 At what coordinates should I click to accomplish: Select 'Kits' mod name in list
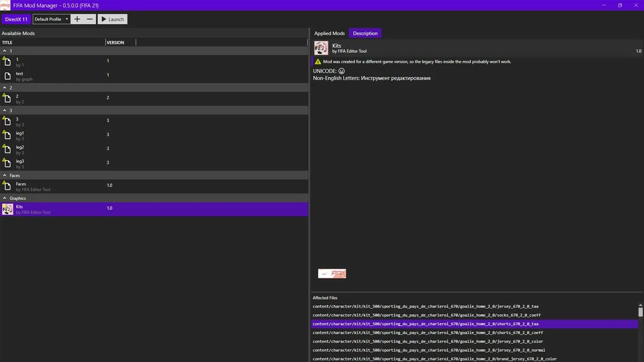[19, 206]
